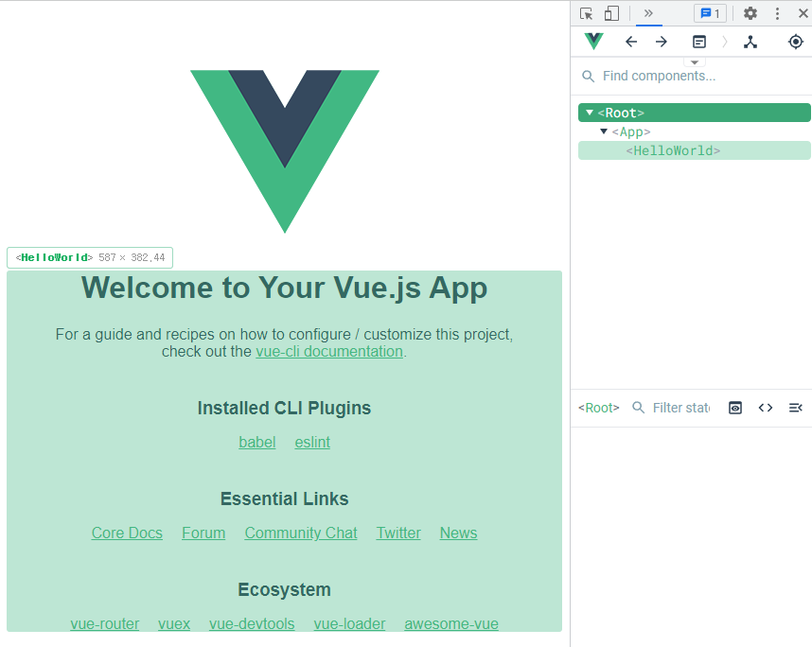Toggle the device toolbar icon

click(611, 13)
